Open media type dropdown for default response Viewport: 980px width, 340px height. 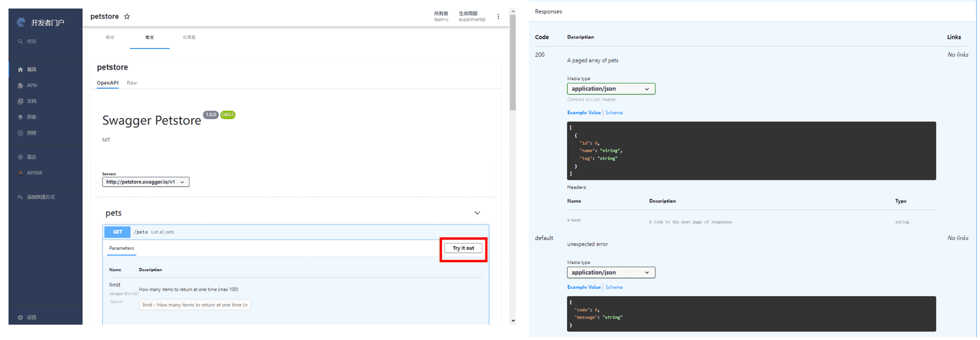[611, 272]
